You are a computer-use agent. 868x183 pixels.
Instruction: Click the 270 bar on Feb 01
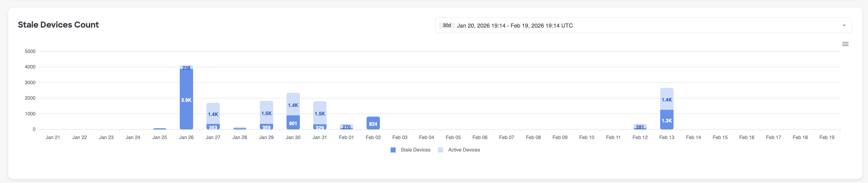pos(346,126)
